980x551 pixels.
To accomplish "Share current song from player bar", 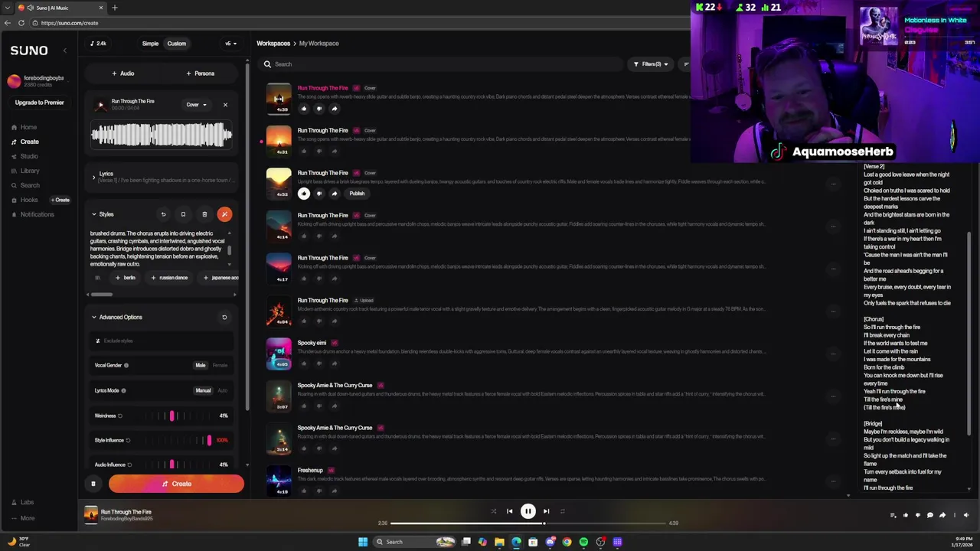I will click(x=942, y=515).
